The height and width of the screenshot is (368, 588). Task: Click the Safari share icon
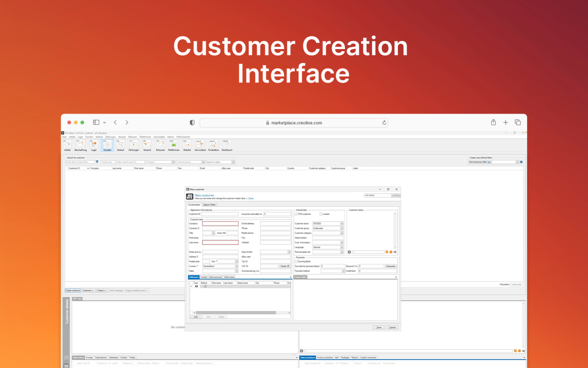coord(493,122)
